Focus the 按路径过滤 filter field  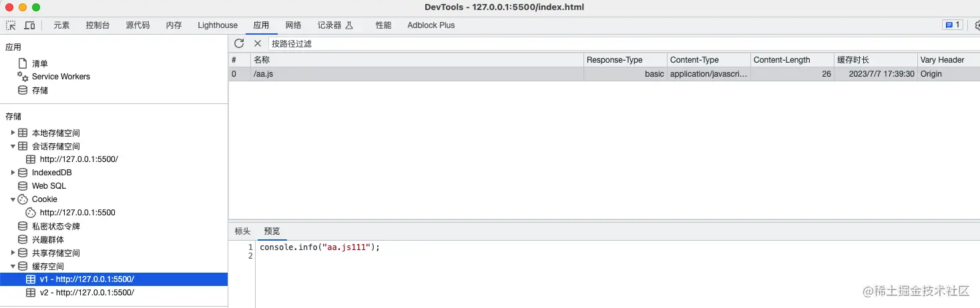pyautogui.click(x=624, y=43)
